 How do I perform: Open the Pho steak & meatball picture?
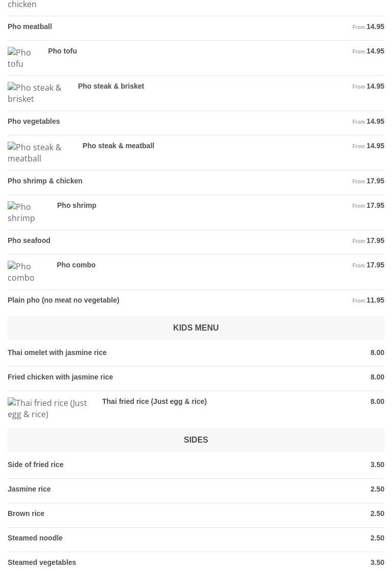pyautogui.click(x=41, y=153)
